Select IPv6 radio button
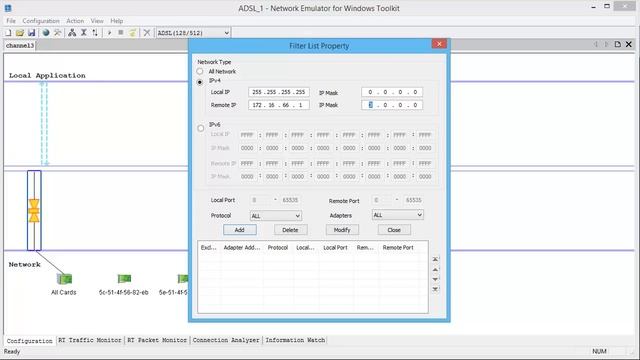The height and width of the screenshot is (360, 640). [x=200, y=128]
